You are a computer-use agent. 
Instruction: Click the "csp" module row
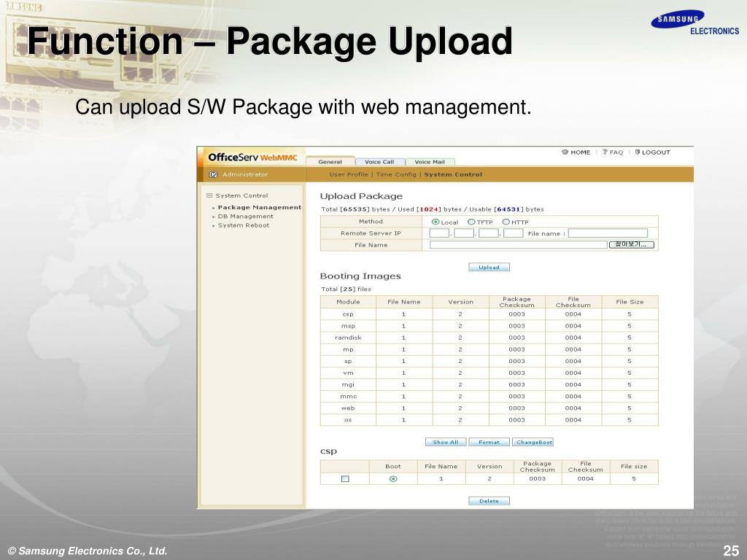[489, 314]
